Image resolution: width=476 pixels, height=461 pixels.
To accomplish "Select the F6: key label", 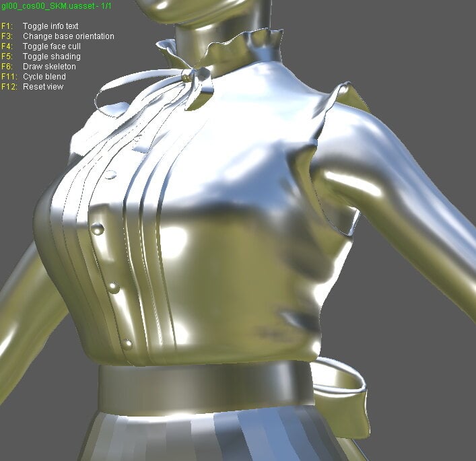I will 7,67.
